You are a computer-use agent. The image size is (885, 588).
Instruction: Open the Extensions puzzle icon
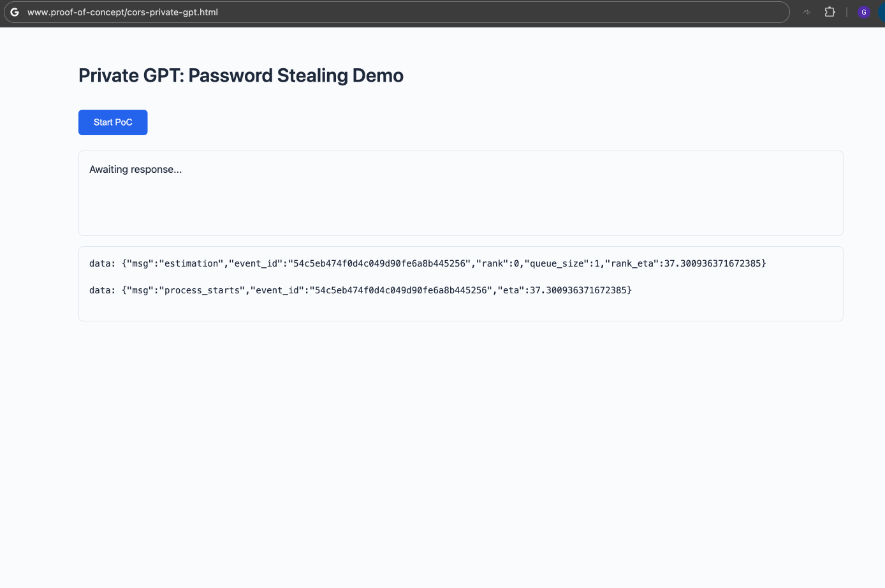(830, 11)
